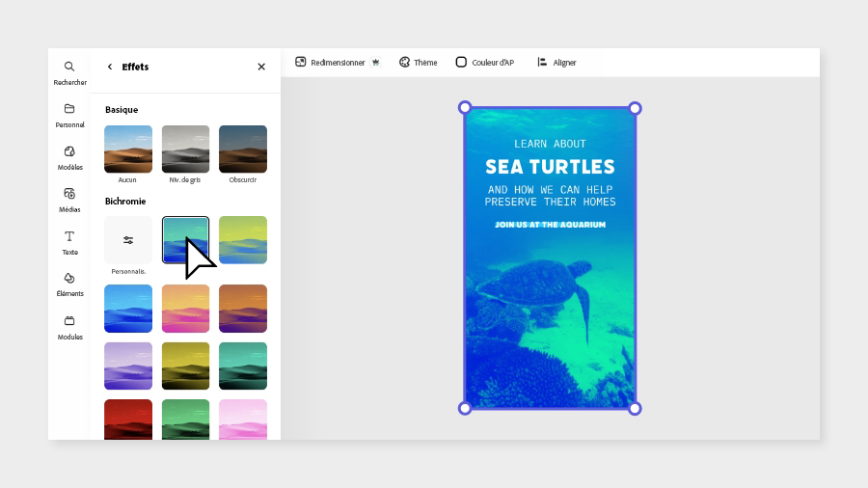Open the Thème options

(418, 62)
